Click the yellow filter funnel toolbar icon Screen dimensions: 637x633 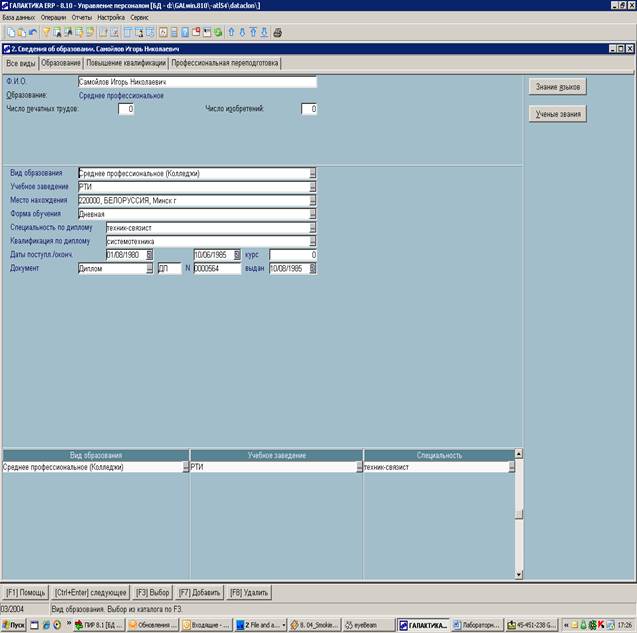(x=45, y=32)
